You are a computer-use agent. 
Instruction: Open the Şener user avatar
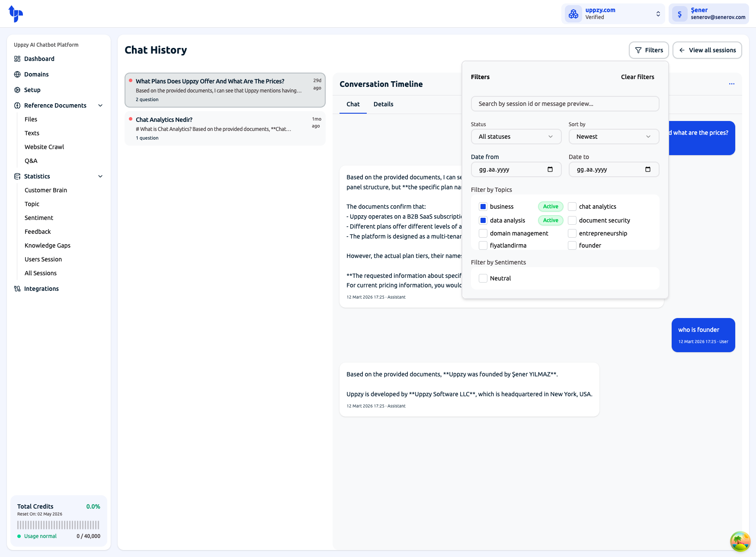pos(680,14)
